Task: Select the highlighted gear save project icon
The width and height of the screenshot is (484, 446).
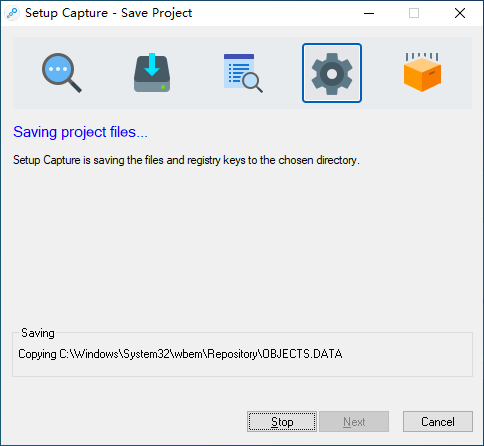Action: 332,73
